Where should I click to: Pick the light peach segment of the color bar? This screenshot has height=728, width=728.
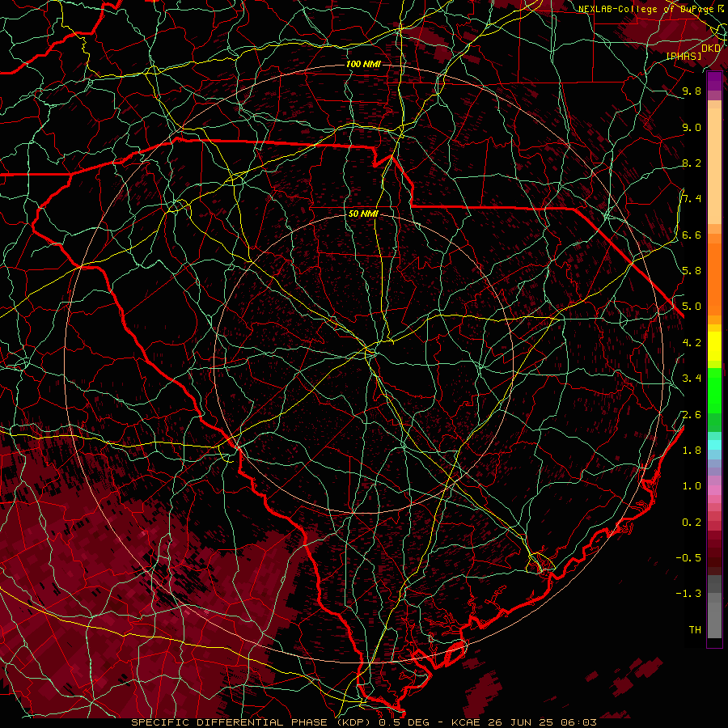coord(714,166)
